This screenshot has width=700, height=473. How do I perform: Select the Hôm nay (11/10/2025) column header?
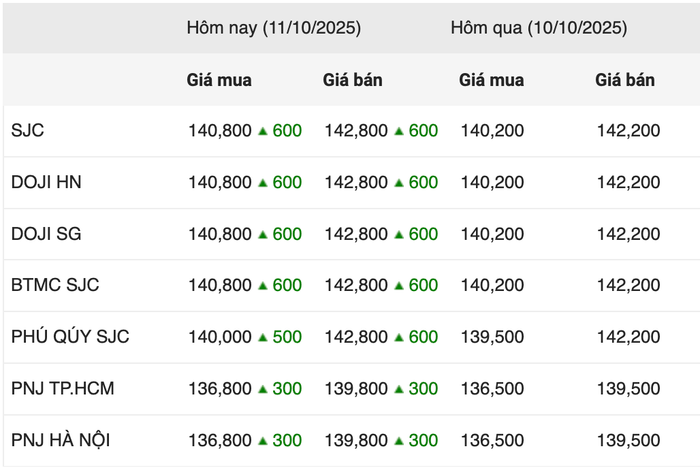tap(273, 28)
